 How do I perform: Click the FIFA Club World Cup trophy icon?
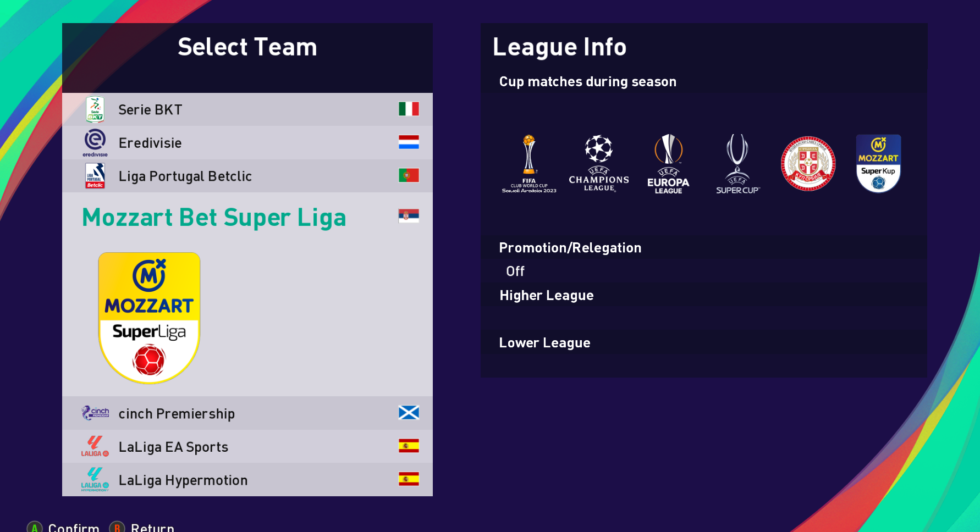(529, 164)
